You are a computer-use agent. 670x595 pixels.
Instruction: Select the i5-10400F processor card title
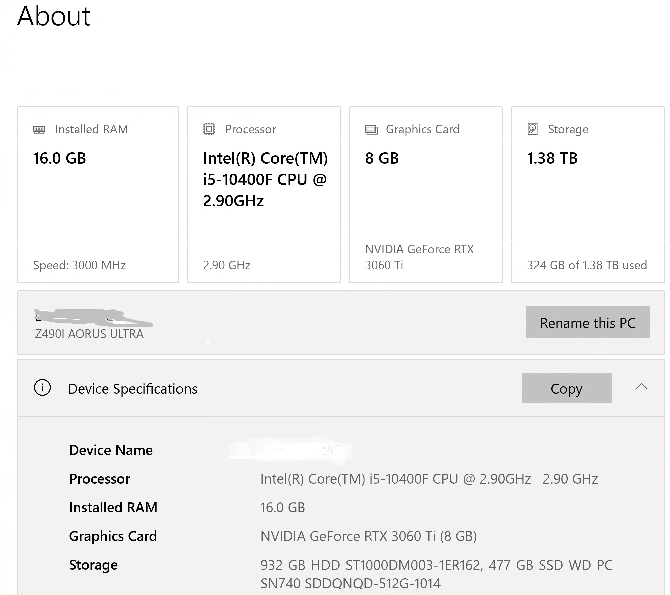tap(265, 180)
